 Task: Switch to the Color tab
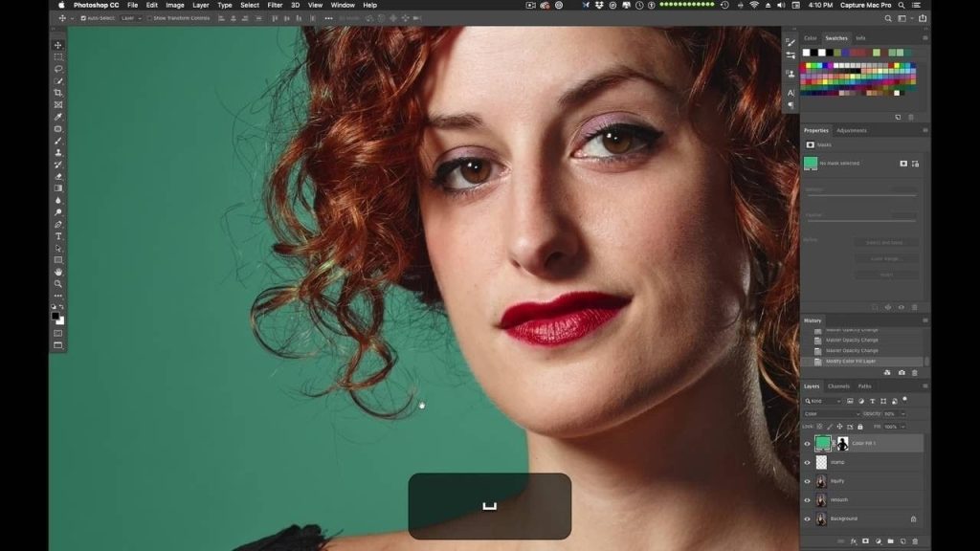coord(810,38)
